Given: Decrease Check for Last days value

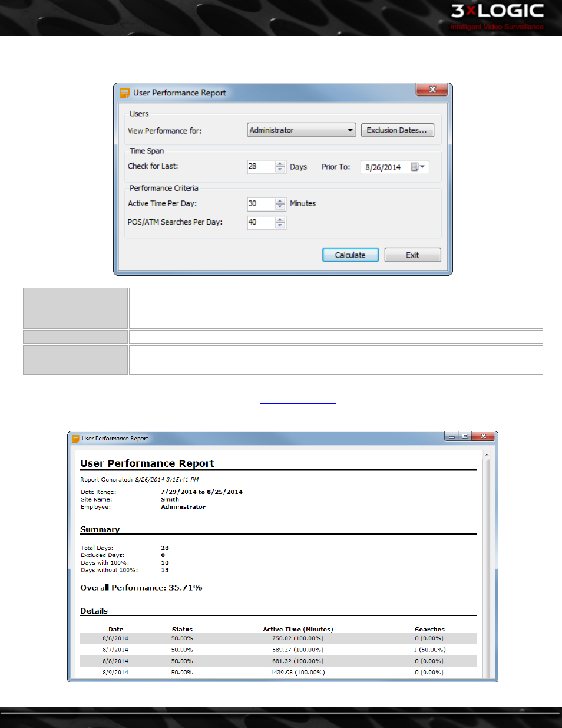Looking at the screenshot, I should coord(280,170).
